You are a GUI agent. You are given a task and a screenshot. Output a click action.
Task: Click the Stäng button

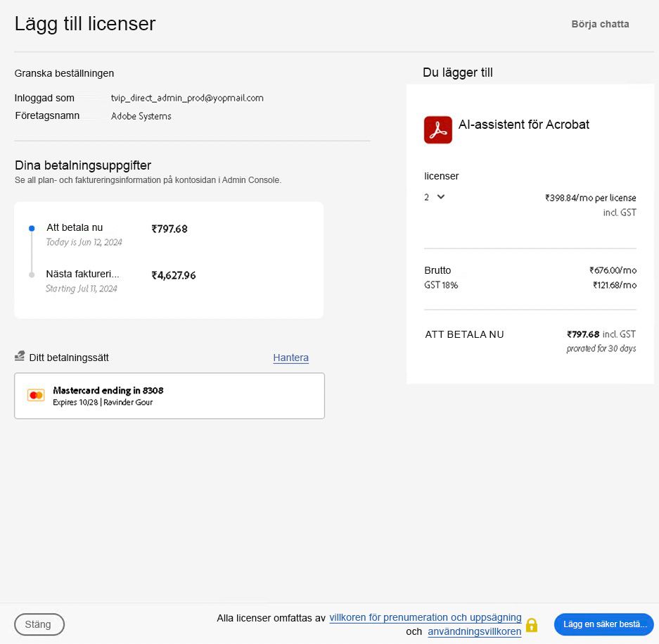[x=39, y=624]
